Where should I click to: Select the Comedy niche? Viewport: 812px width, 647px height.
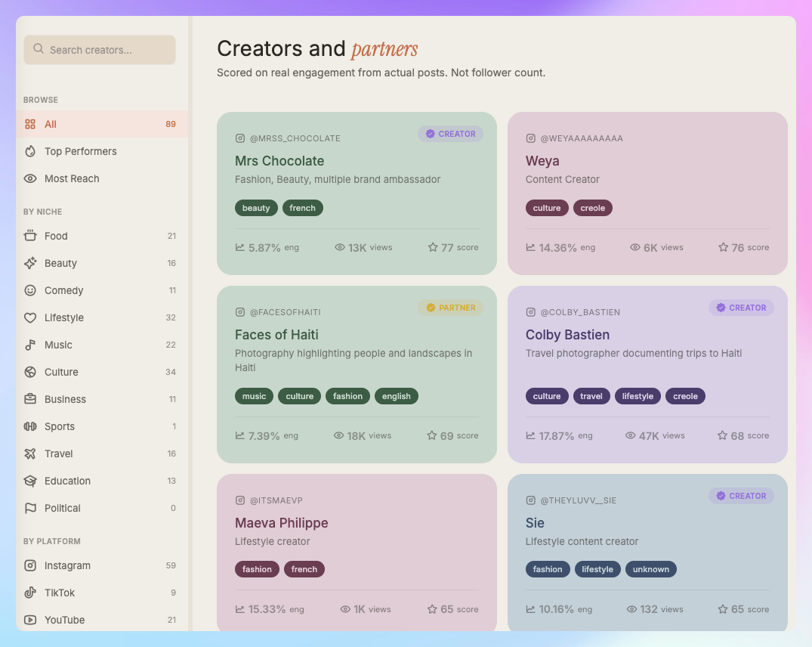tap(102, 290)
